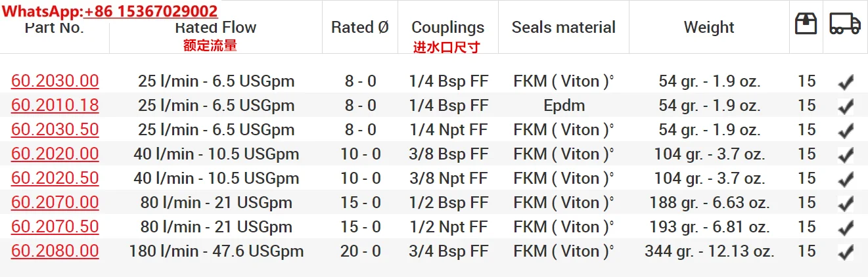Click the Weight column header
Viewport: 868px width, 277px height.
click(709, 28)
